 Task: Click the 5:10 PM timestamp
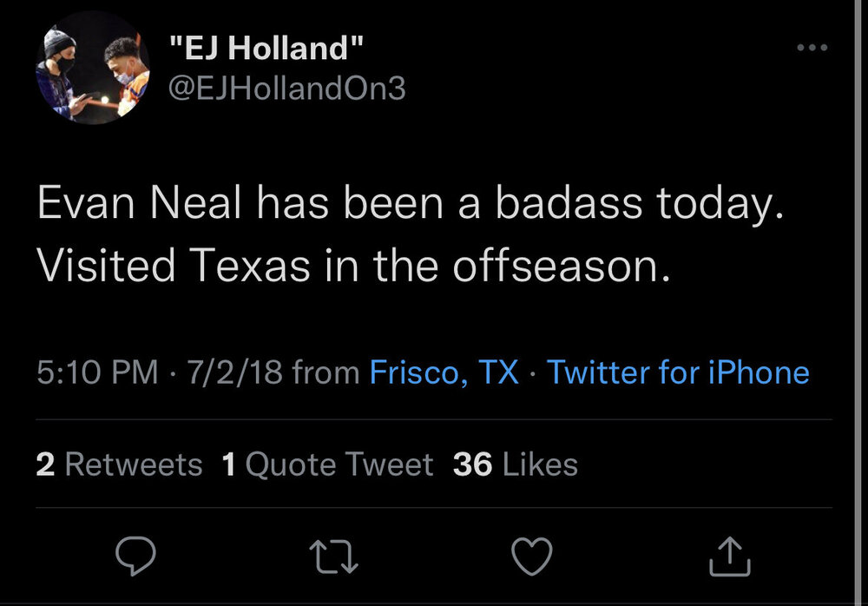(98, 372)
